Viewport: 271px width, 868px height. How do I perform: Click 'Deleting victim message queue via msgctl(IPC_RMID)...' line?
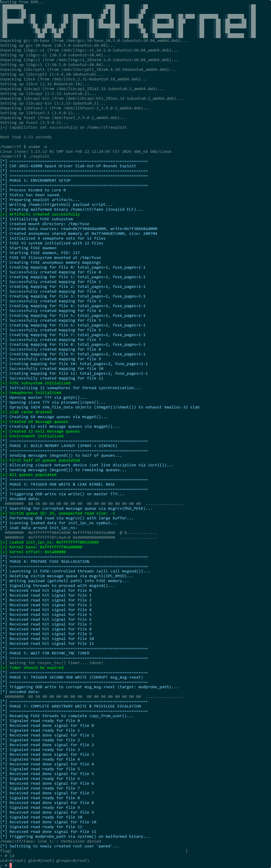click(67, 576)
